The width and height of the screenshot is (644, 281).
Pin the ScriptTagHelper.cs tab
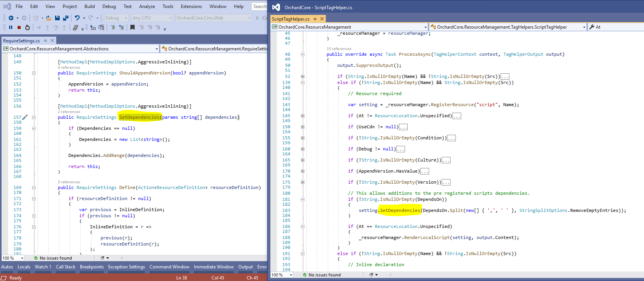pyautogui.click(x=315, y=19)
